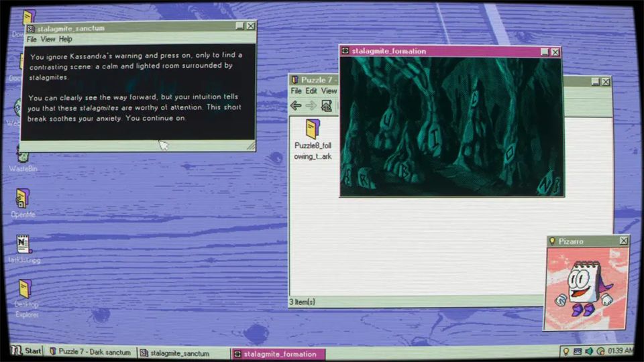Open the OpenMe locked folder icon
Screen dimensions: 644x362
pos(23,198)
